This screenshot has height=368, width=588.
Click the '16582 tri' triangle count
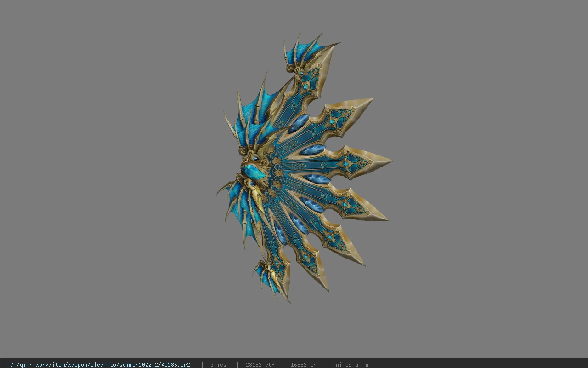click(x=305, y=365)
